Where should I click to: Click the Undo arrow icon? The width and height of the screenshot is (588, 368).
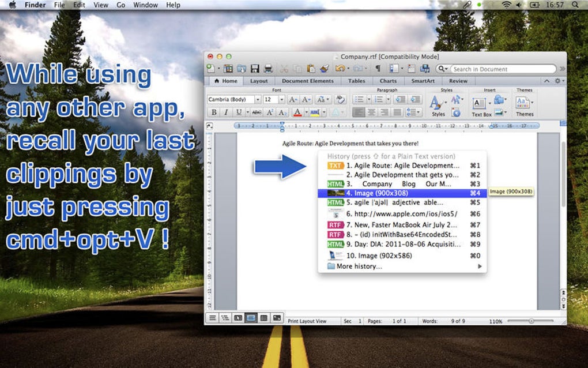click(x=340, y=69)
